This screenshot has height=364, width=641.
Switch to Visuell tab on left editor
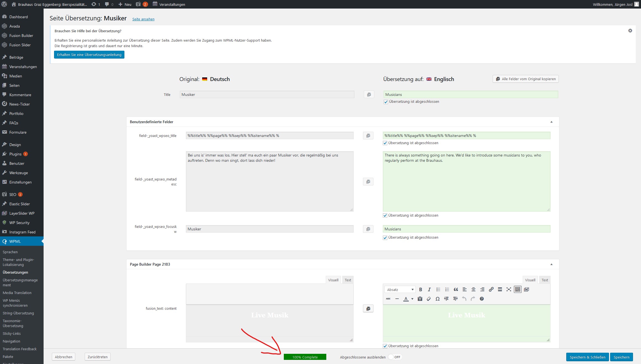[x=333, y=280]
